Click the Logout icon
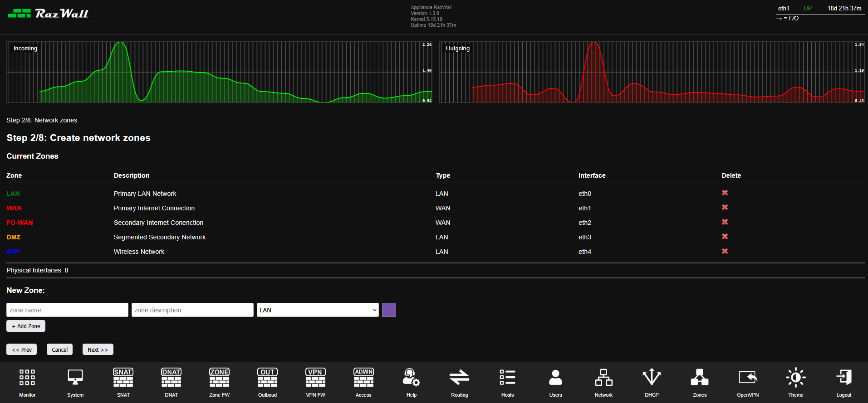Viewport: 868px width, 403px height. (x=844, y=378)
